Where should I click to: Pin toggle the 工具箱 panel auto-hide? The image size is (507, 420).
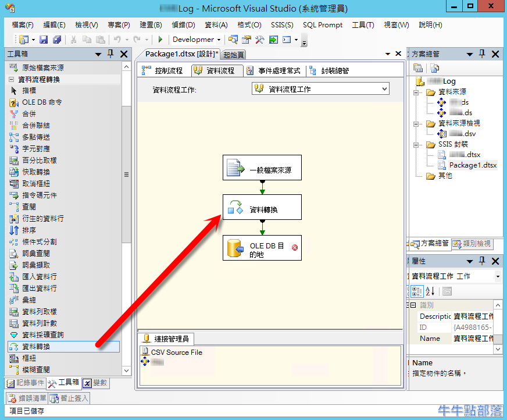click(110, 54)
